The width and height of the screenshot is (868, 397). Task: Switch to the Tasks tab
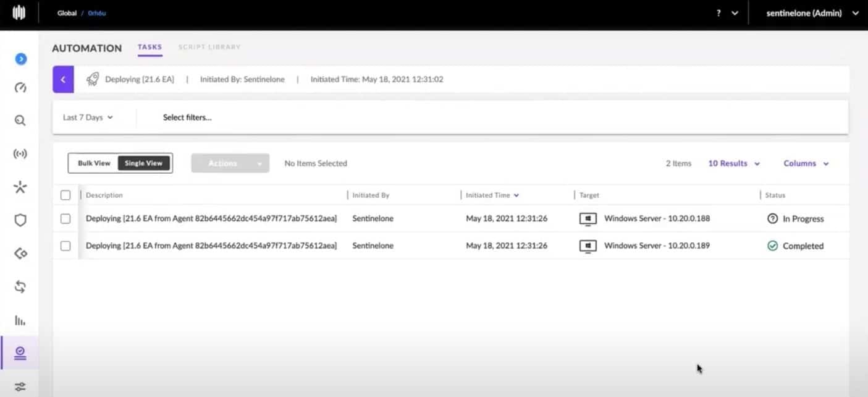pos(150,48)
